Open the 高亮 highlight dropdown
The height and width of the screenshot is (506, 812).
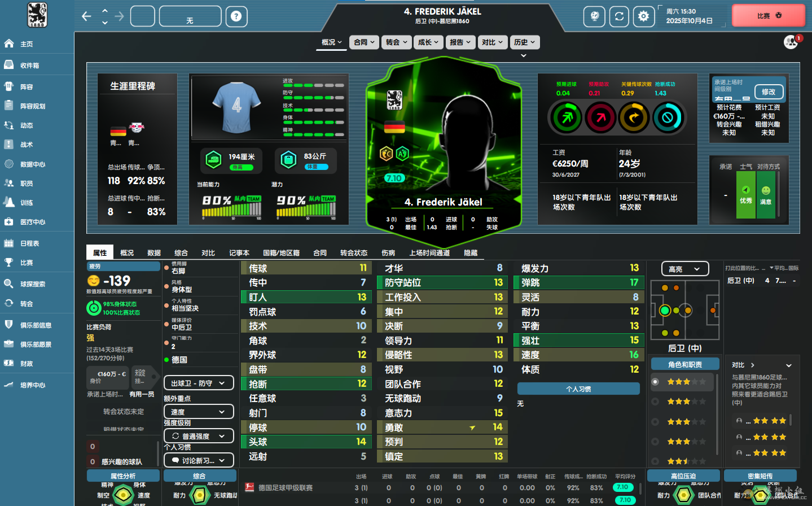coord(684,269)
